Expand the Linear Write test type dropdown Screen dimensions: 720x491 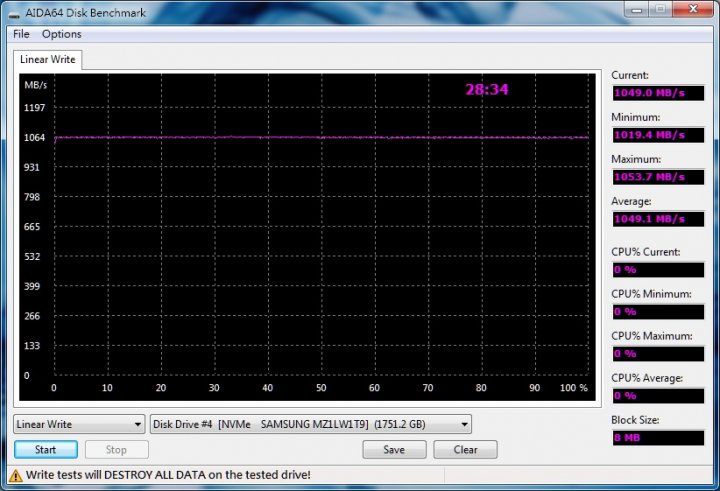pyautogui.click(x=79, y=424)
